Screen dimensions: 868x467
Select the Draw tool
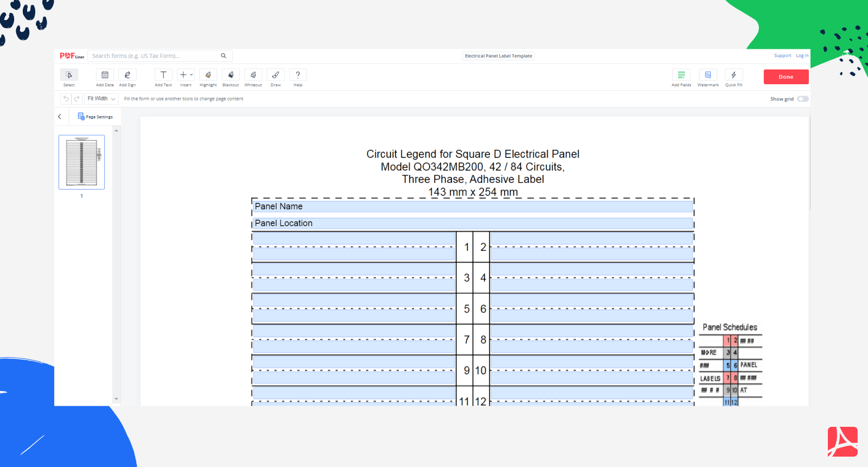click(276, 75)
